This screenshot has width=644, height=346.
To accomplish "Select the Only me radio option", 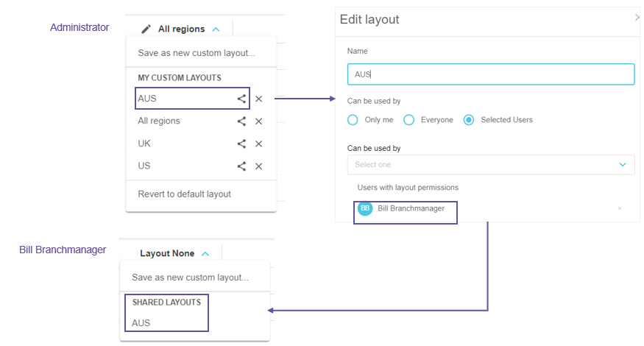I will click(x=353, y=120).
